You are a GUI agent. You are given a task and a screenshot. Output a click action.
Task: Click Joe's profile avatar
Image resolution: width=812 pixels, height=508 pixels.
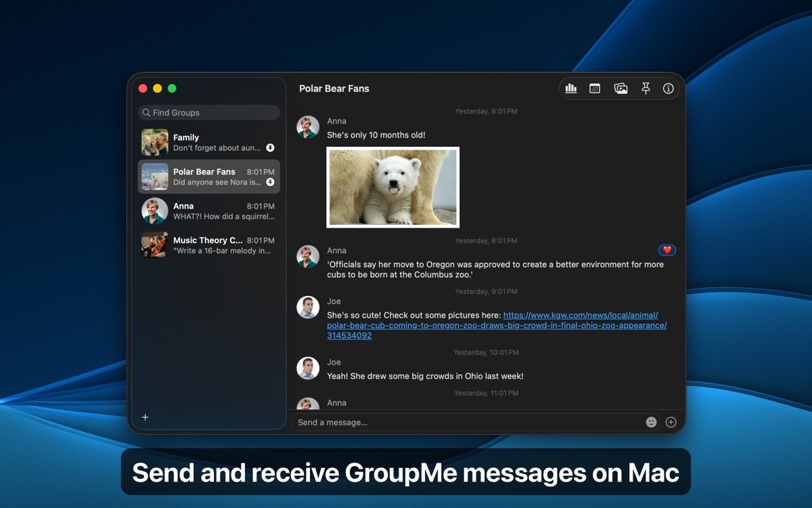(x=308, y=308)
